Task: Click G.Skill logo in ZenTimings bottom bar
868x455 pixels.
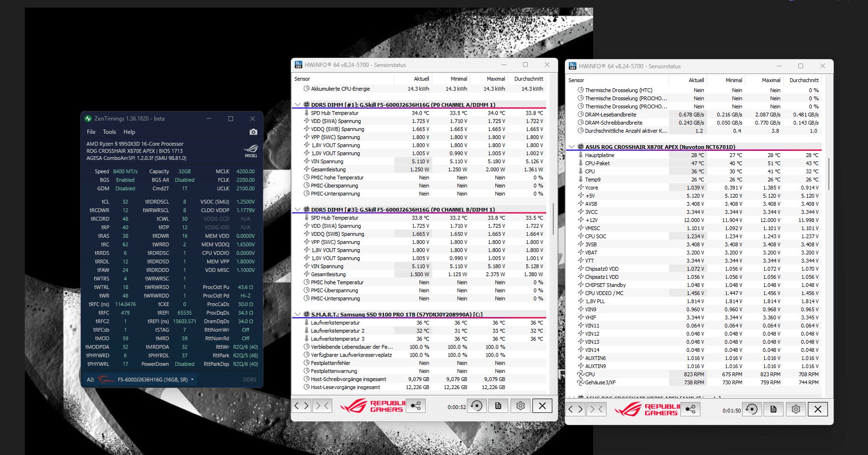Action: coord(106,380)
